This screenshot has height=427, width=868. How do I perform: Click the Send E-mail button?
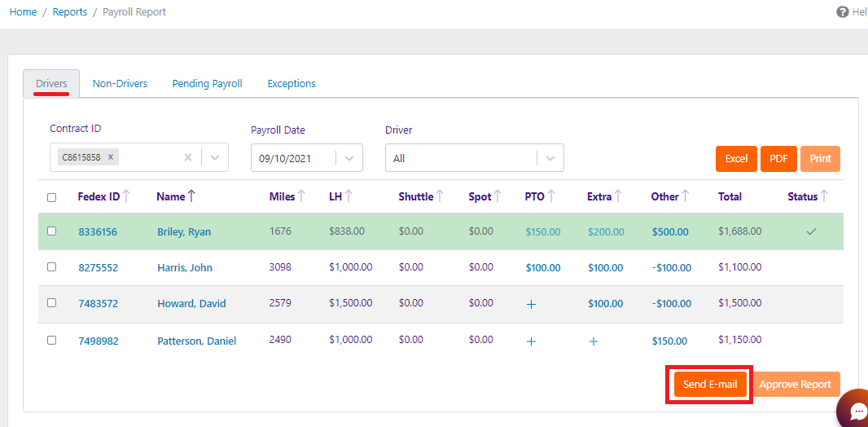coord(710,385)
